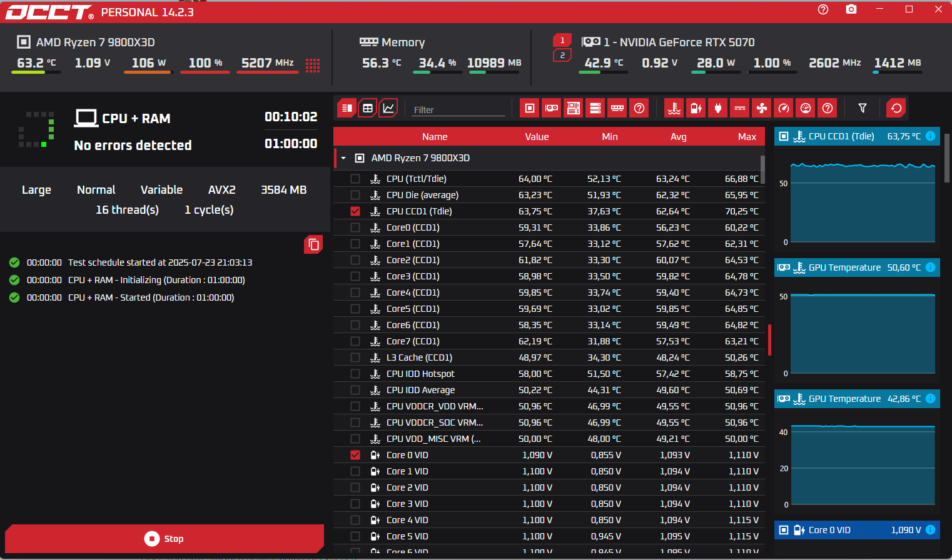Viewport: 952px width, 560px height.
Task: Toggle the unknown sensor type filter
Action: [x=828, y=108]
